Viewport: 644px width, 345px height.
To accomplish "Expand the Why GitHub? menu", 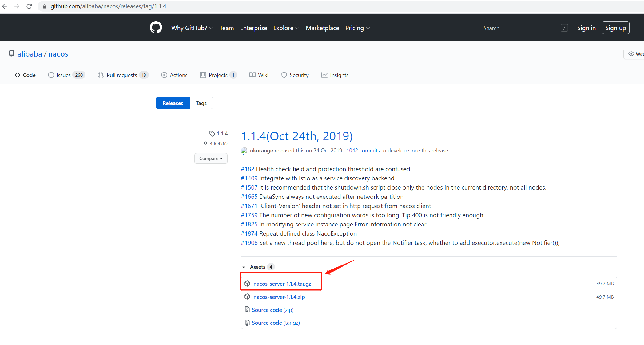I will (192, 28).
